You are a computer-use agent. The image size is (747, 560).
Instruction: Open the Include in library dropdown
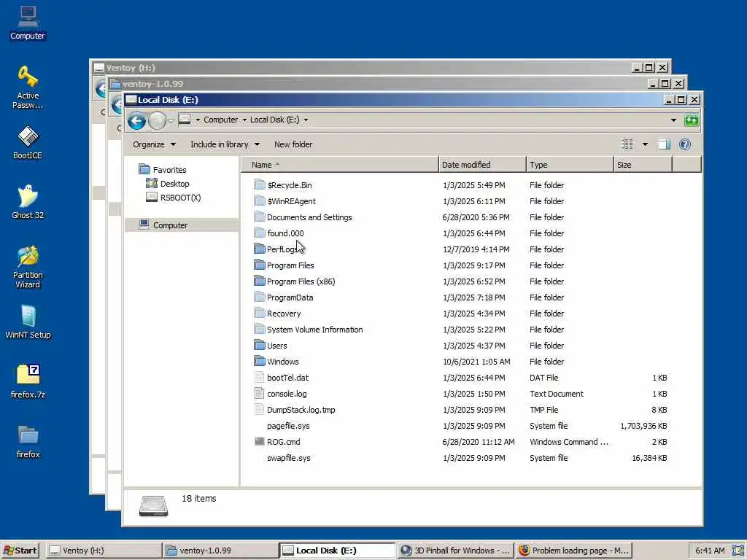(225, 144)
